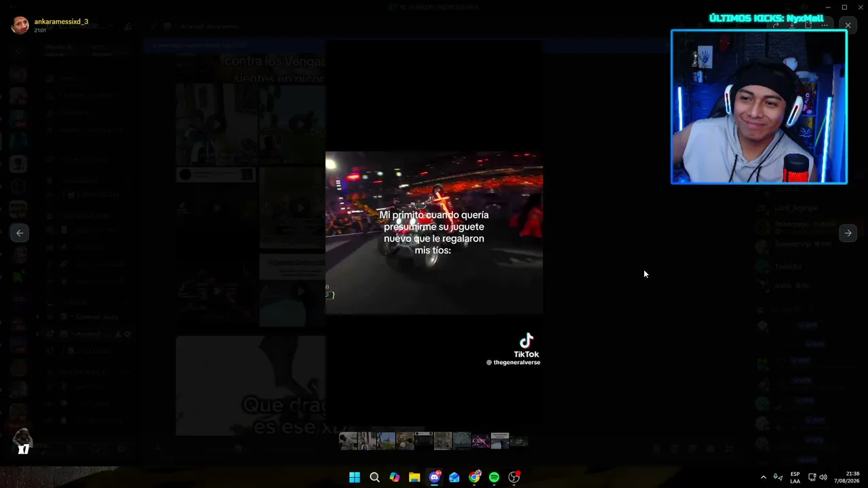Open network settings from the tray

812,477
